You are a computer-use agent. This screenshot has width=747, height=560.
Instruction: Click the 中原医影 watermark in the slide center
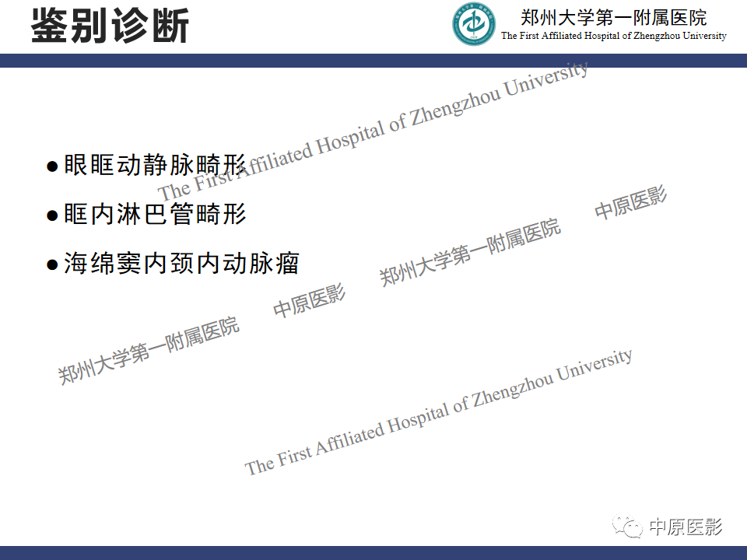pos(309,300)
